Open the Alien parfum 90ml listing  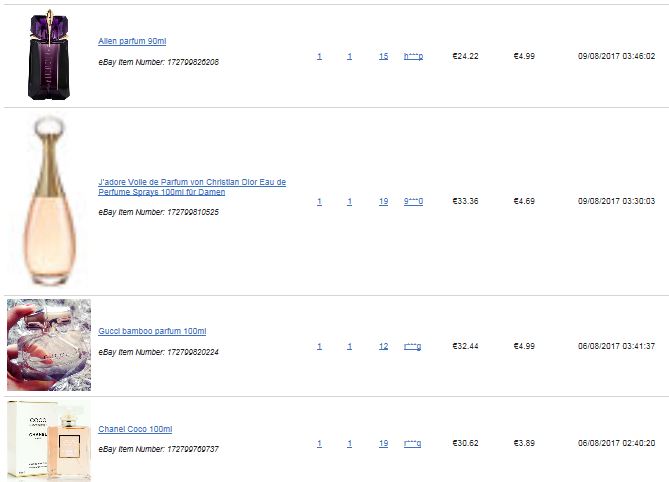(132, 41)
